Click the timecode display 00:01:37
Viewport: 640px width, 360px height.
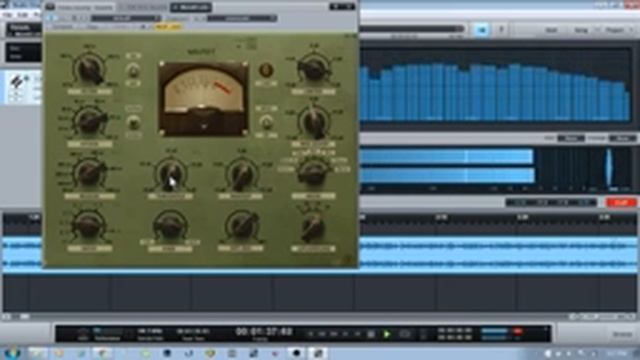pyautogui.click(x=264, y=332)
